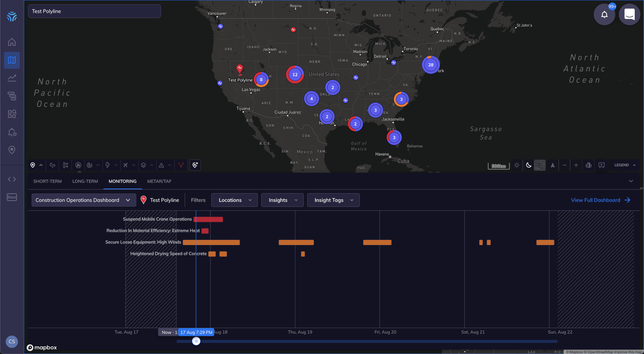
Task: Switch map to light mode
Action: click(517, 165)
